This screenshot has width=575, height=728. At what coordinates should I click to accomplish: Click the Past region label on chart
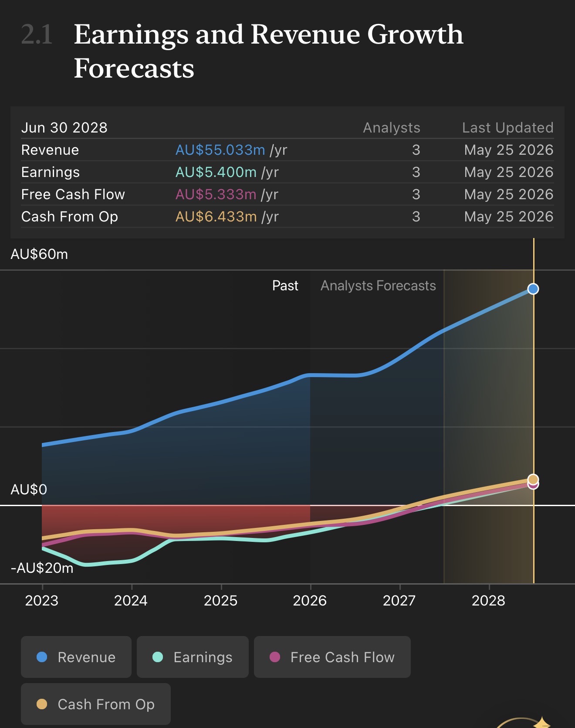click(x=285, y=286)
